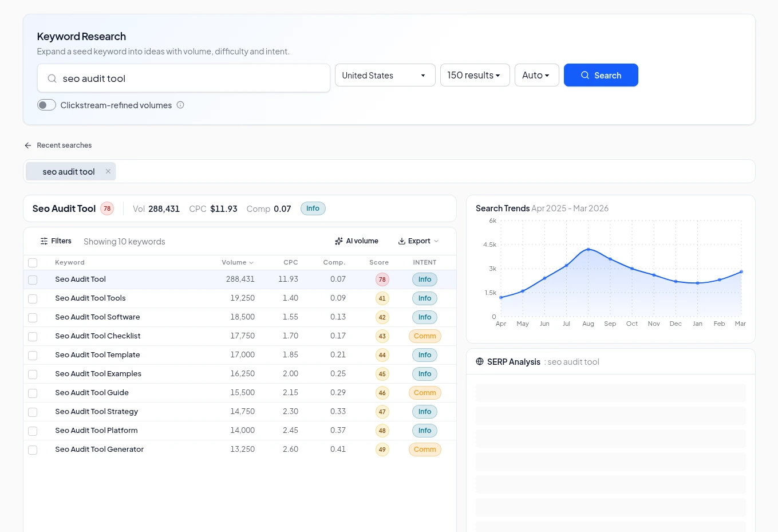Screen dimensions: 778x532
Task: Click the magnifier icon in keyword input
Action: 52,78
